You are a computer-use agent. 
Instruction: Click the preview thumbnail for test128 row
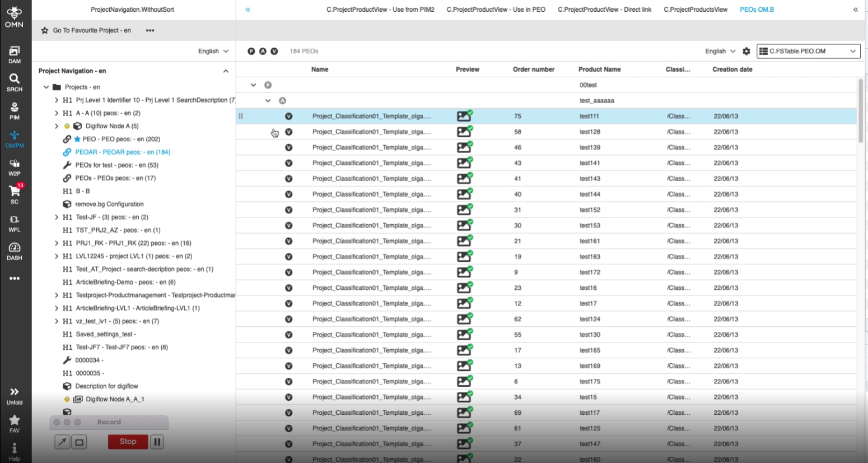[464, 132]
